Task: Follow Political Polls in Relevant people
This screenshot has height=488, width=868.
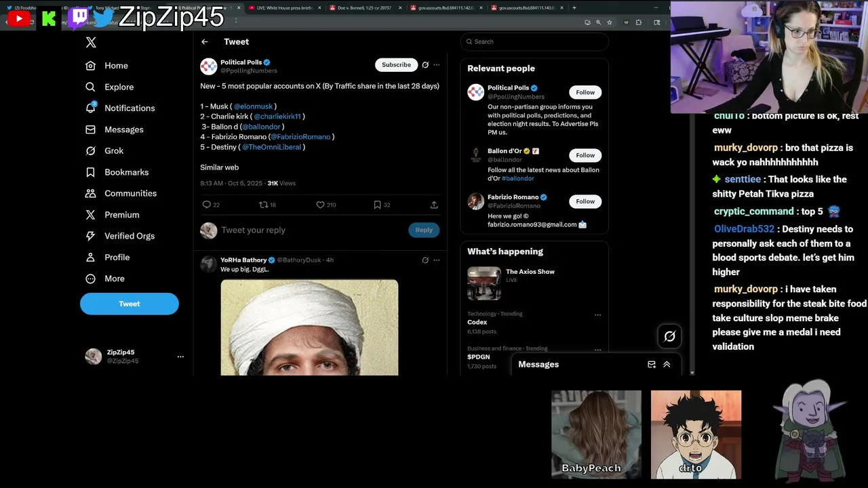Action: pos(585,92)
